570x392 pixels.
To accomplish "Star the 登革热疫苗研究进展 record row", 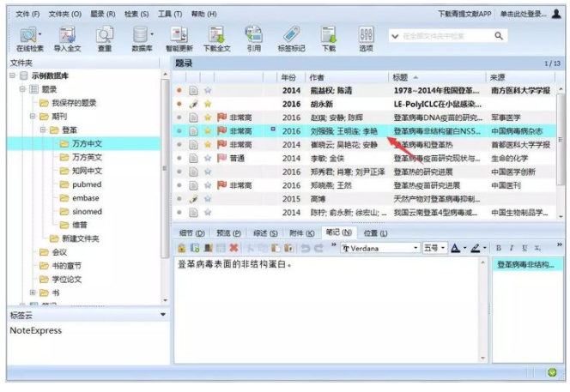I will (208, 185).
